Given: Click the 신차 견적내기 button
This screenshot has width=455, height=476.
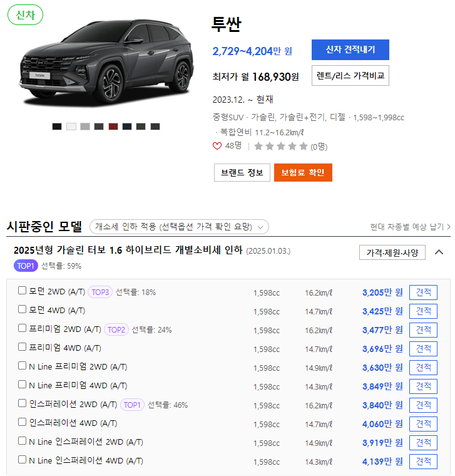Looking at the screenshot, I should pyautogui.click(x=350, y=49).
